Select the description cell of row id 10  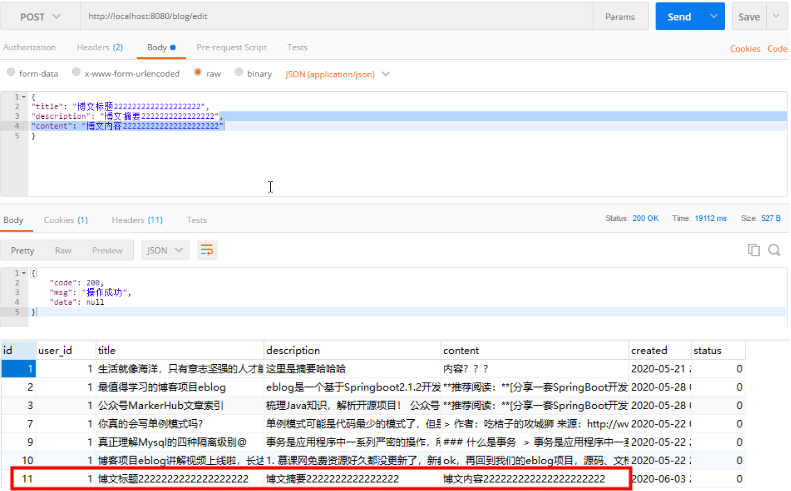[x=353, y=460]
